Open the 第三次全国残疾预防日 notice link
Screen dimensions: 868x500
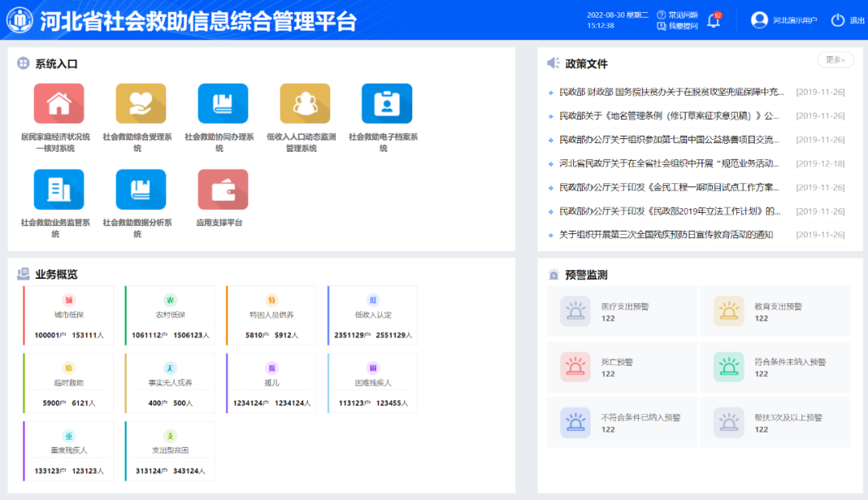coord(665,235)
